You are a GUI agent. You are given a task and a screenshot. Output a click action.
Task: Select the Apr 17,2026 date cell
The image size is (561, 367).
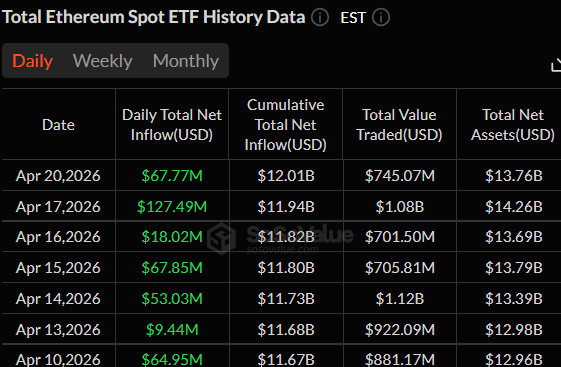[x=58, y=206]
